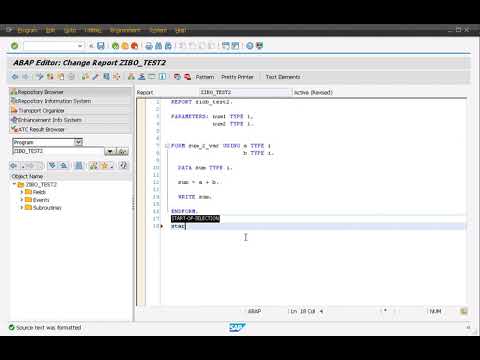
Task: Click the back arrow in ABAP Editor toolbar
Action: pyautogui.click(x=15, y=77)
